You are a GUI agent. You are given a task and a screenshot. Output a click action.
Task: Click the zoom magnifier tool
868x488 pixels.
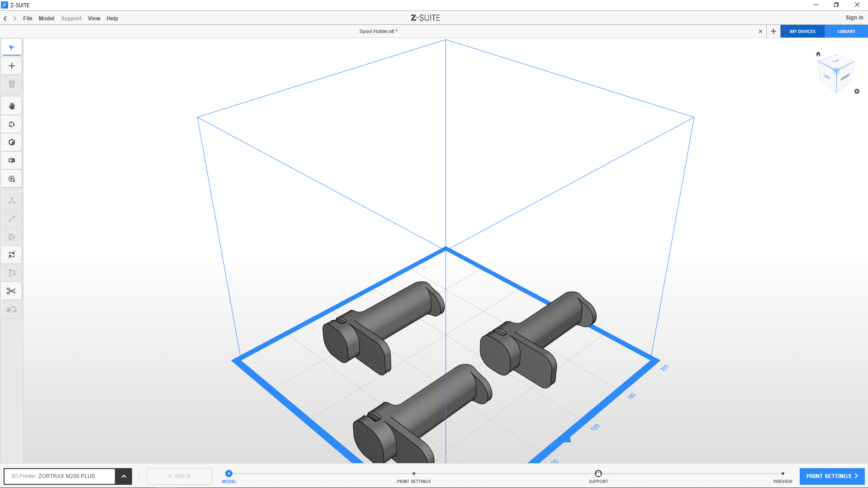point(12,179)
